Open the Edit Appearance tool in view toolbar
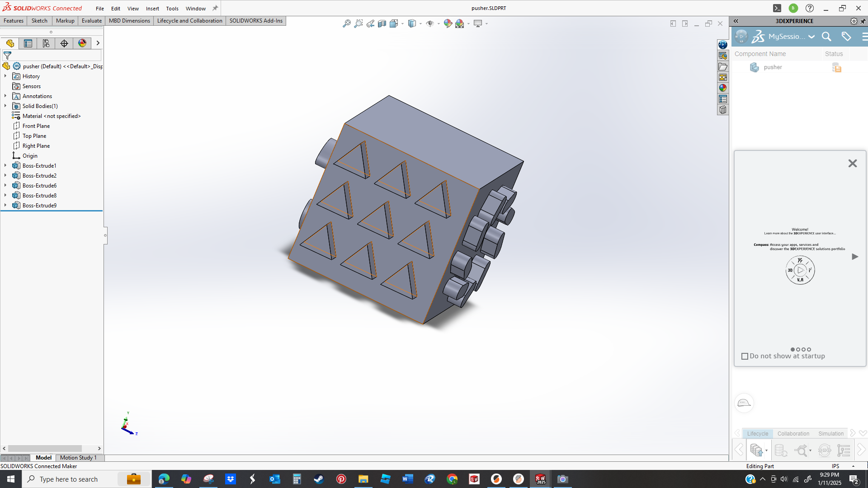Viewport: 868px width, 488px height. tap(448, 23)
